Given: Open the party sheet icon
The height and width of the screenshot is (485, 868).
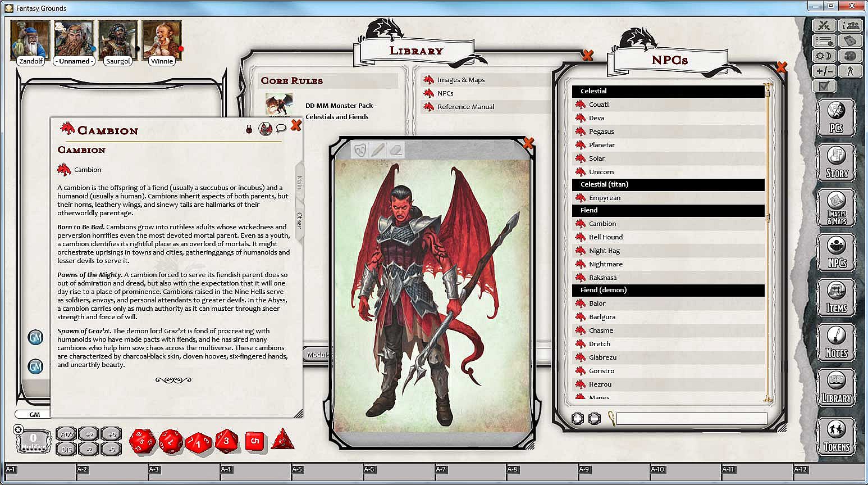Looking at the screenshot, I should (851, 25).
